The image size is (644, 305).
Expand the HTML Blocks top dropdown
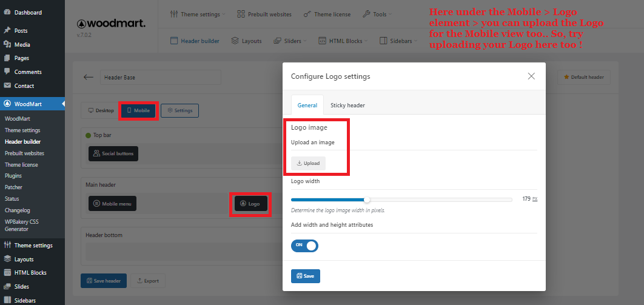tap(343, 41)
